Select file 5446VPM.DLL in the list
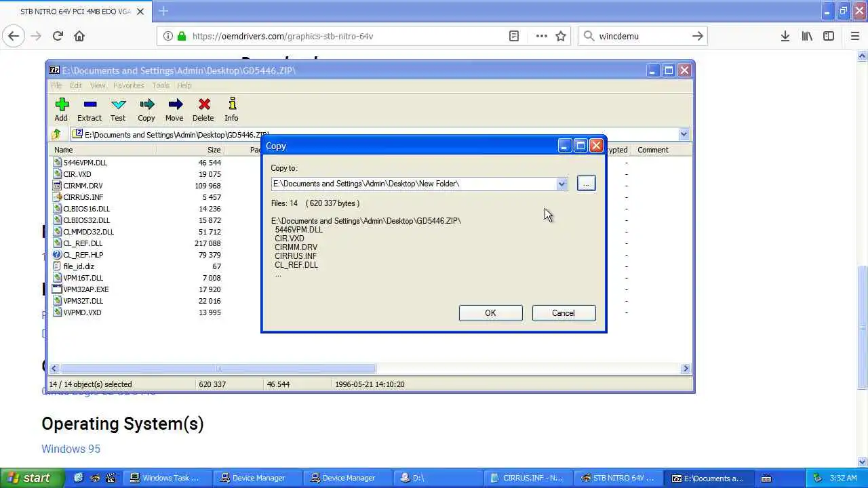This screenshot has height=488, width=868. (x=85, y=163)
